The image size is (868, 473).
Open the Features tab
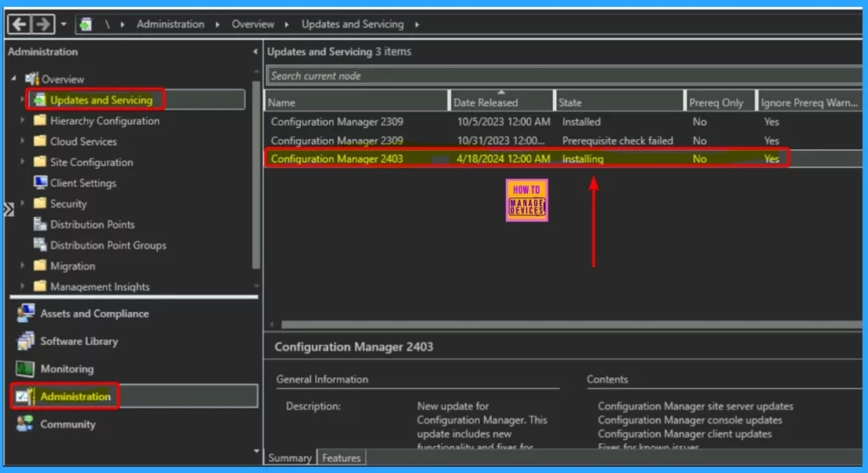342,458
